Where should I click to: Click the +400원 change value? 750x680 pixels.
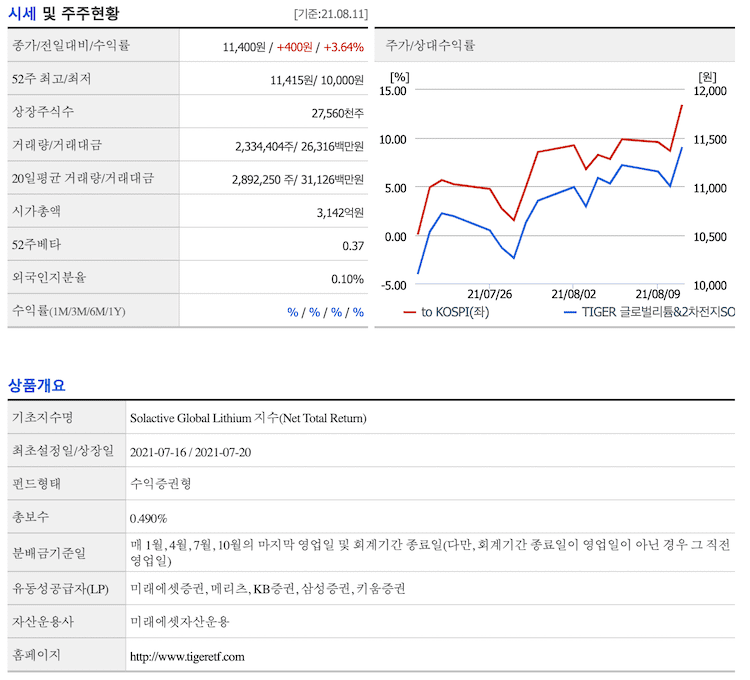point(294,47)
